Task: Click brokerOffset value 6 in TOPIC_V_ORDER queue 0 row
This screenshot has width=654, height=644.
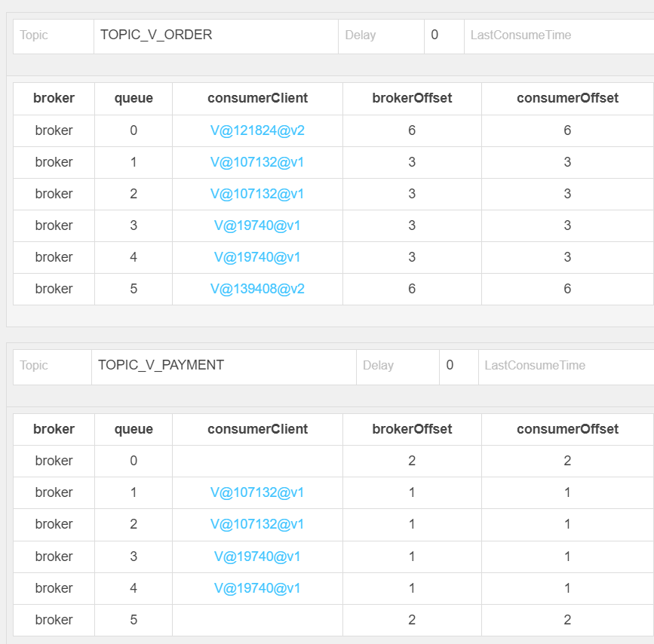Action: click(412, 130)
